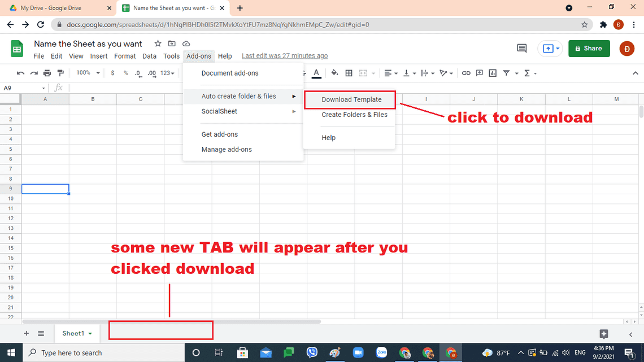Insert a link using the link icon
The width and height of the screenshot is (644, 362).
coord(466,73)
